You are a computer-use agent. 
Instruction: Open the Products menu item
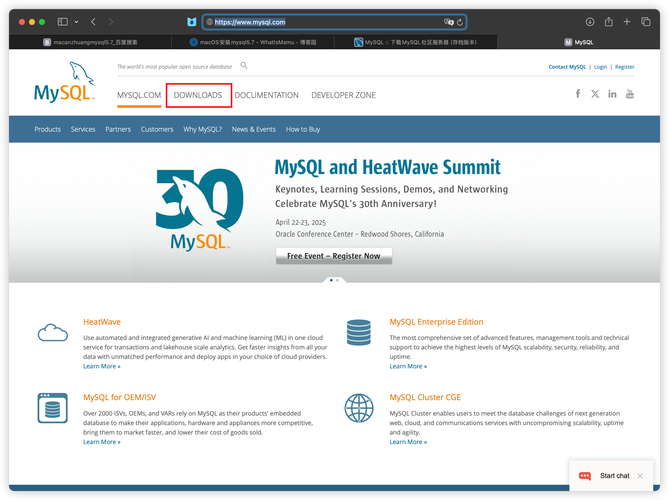[47, 129]
